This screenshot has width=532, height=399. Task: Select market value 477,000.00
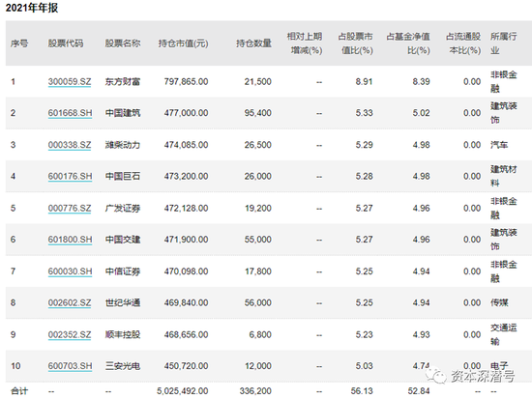187,113
